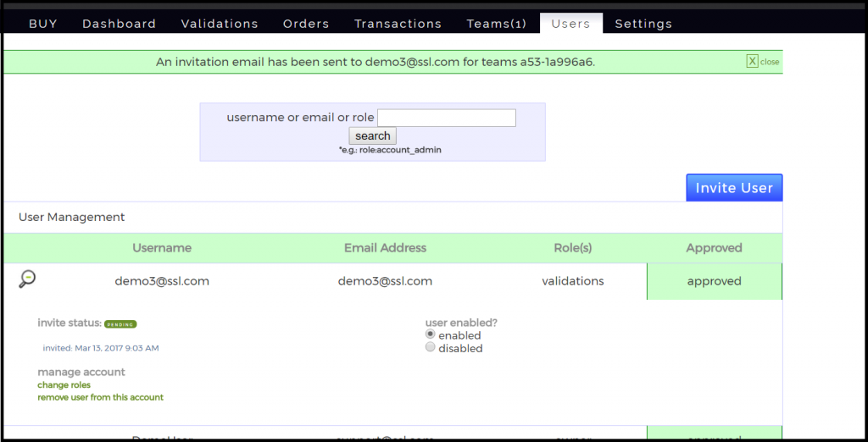Open the Teams(1) tab
Viewport: 868px width, 442px height.
(x=497, y=24)
